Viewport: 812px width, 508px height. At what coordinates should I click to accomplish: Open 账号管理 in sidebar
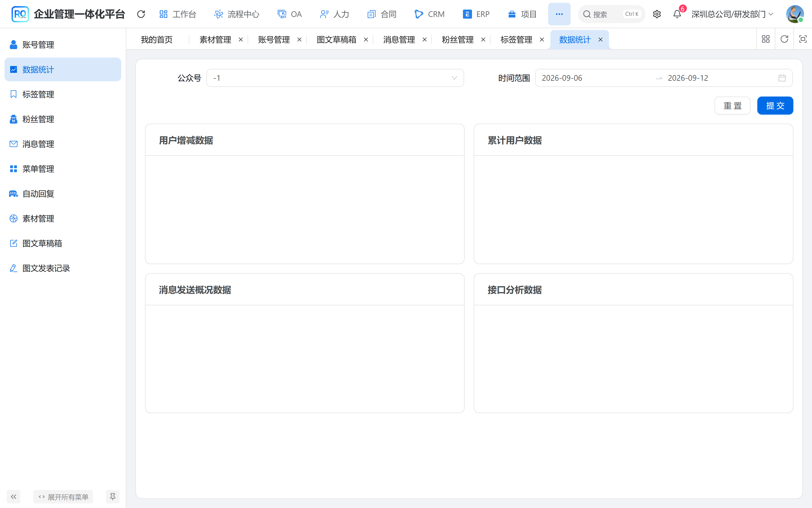click(63, 45)
